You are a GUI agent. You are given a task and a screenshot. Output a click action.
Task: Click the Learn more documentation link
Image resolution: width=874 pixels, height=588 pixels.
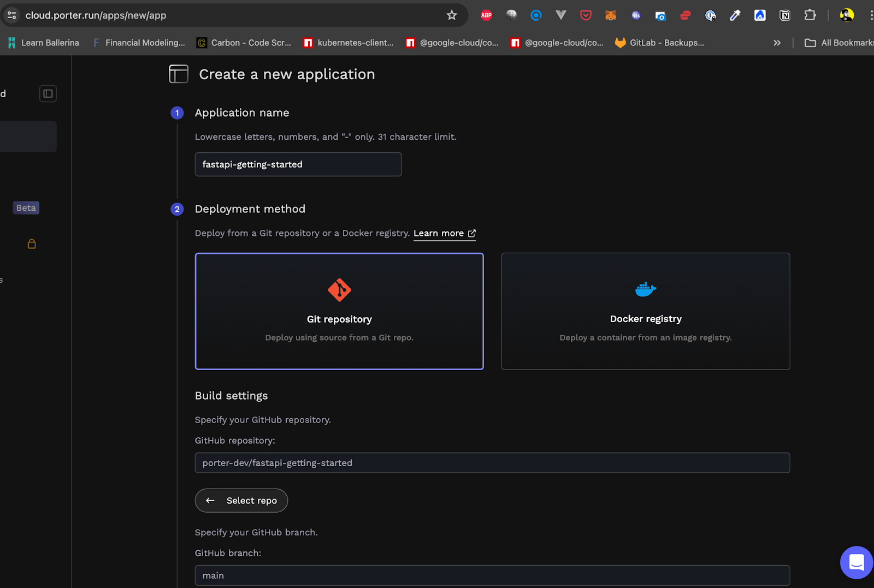coord(445,233)
